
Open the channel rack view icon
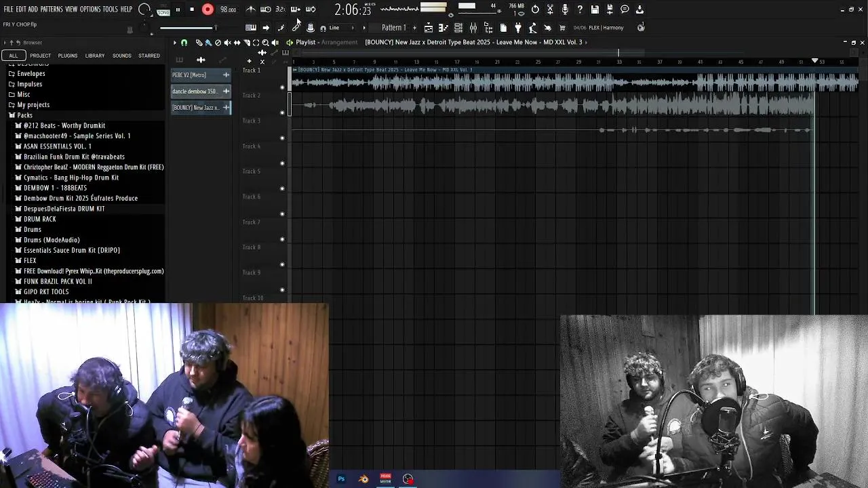point(458,28)
